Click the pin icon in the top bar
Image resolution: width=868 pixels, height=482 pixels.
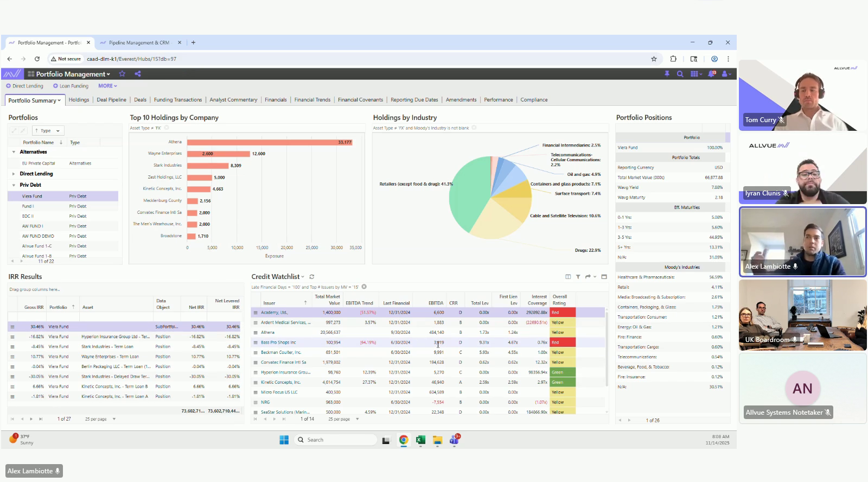667,74
